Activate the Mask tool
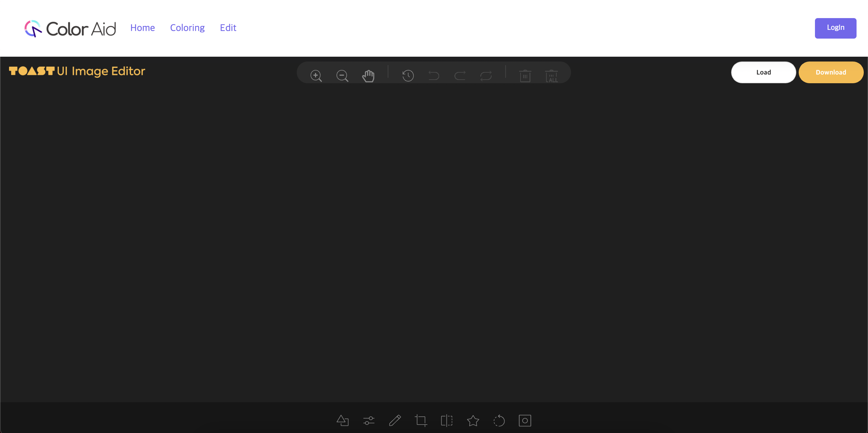868x433 pixels. point(525,421)
